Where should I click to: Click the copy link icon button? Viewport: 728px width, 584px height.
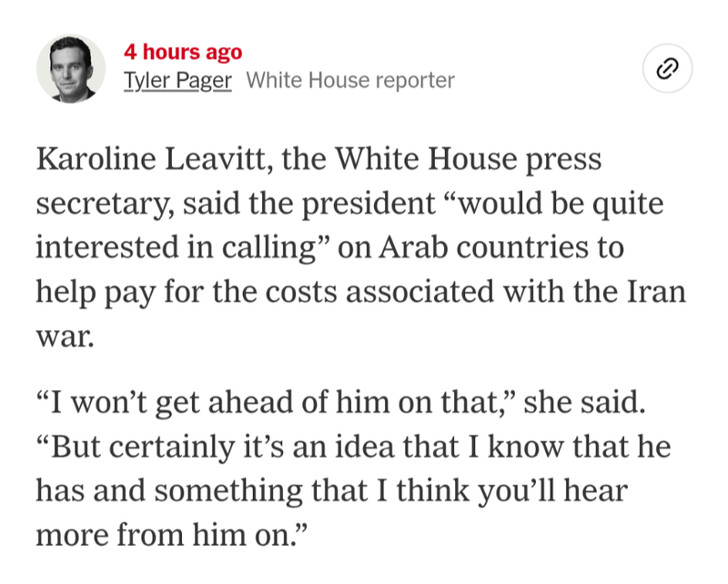click(x=667, y=69)
